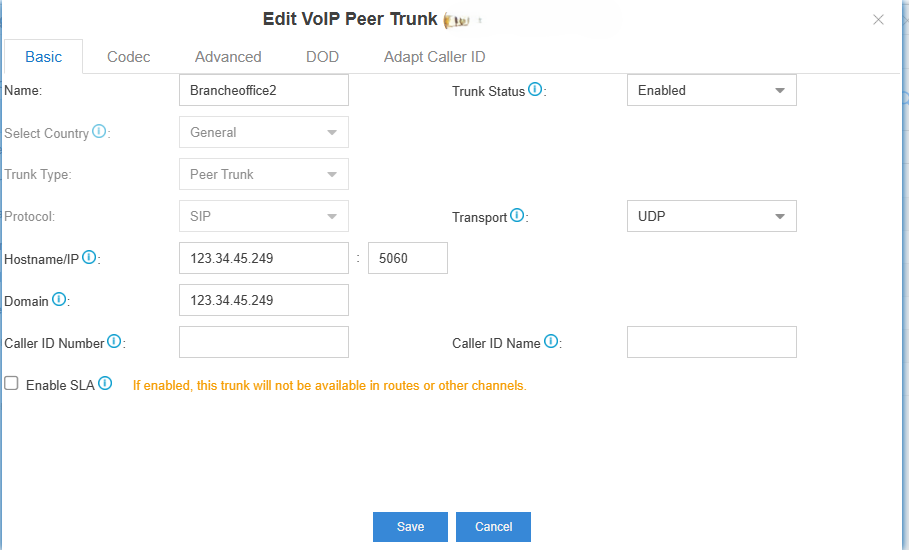The image size is (909, 550).
Task: Click the Enable SLA info icon
Action: (105, 384)
